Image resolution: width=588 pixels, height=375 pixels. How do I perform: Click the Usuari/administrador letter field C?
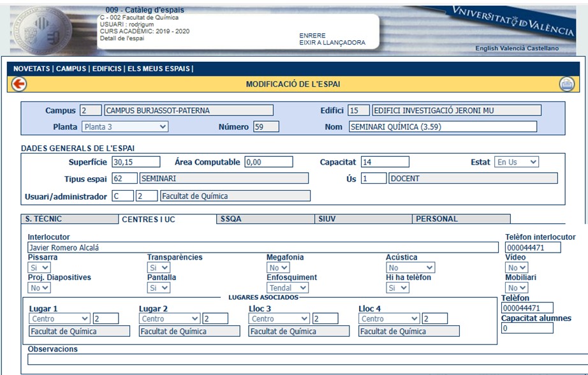pos(122,196)
